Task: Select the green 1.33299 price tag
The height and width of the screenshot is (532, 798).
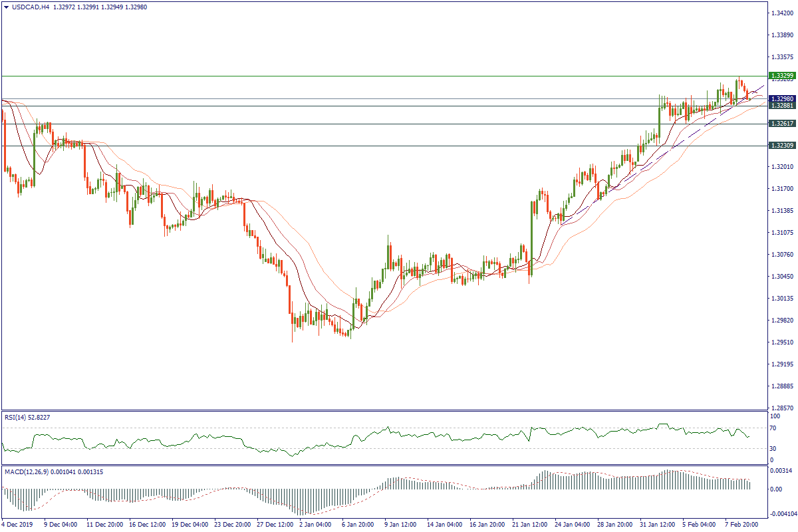Action: (781, 76)
